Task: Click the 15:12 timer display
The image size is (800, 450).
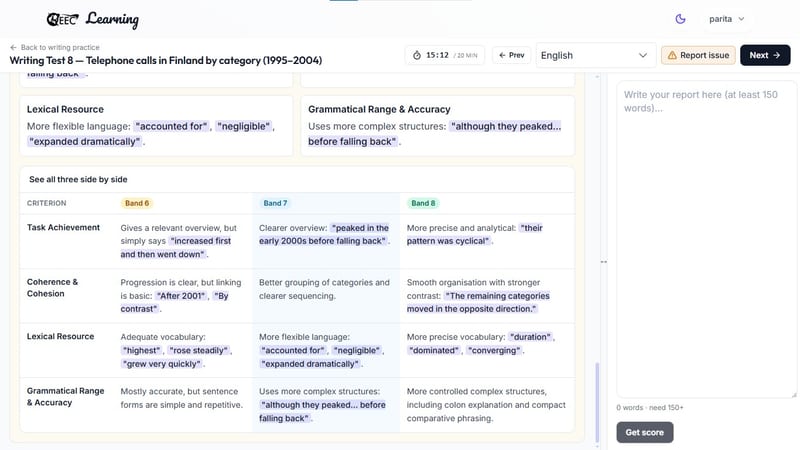Action: (x=437, y=55)
